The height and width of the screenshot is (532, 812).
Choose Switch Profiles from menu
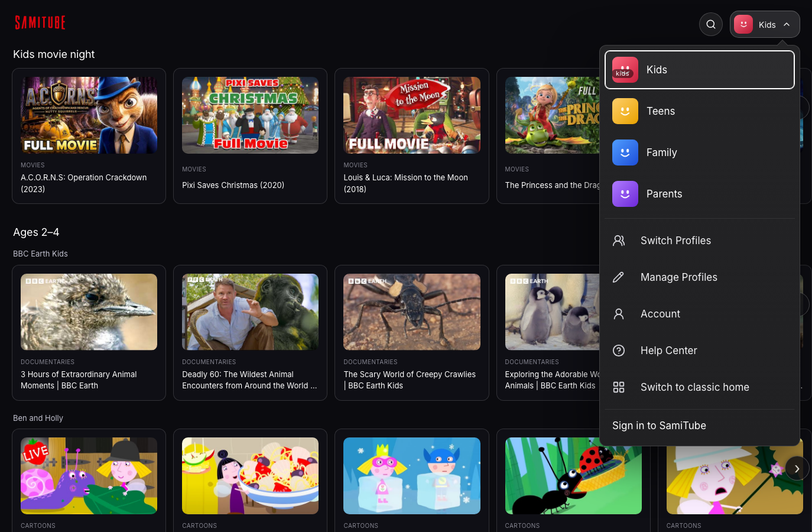click(x=700, y=241)
